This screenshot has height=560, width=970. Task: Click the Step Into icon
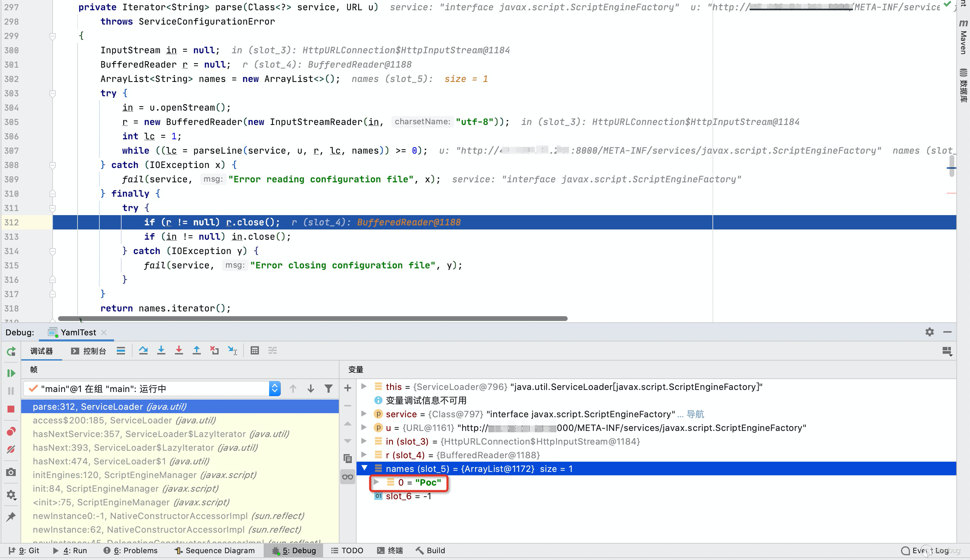[161, 350]
